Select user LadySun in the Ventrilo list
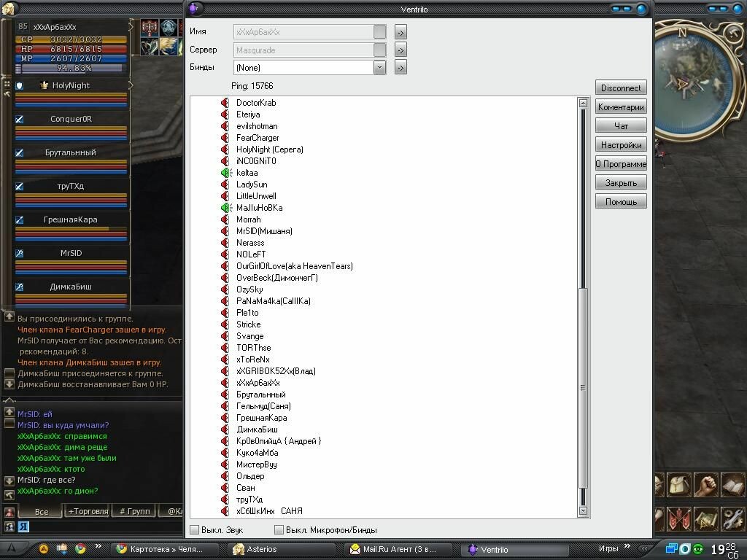This screenshot has height=560, width=747. click(252, 184)
